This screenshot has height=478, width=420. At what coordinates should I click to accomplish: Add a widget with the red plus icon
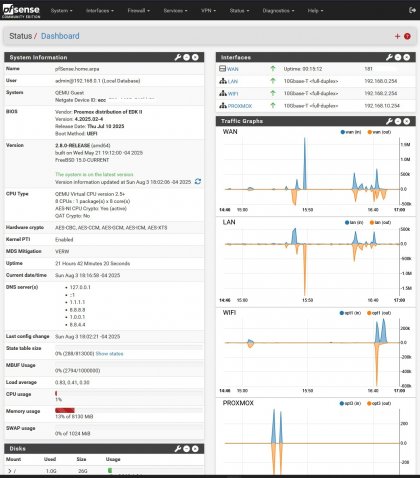coord(397,36)
